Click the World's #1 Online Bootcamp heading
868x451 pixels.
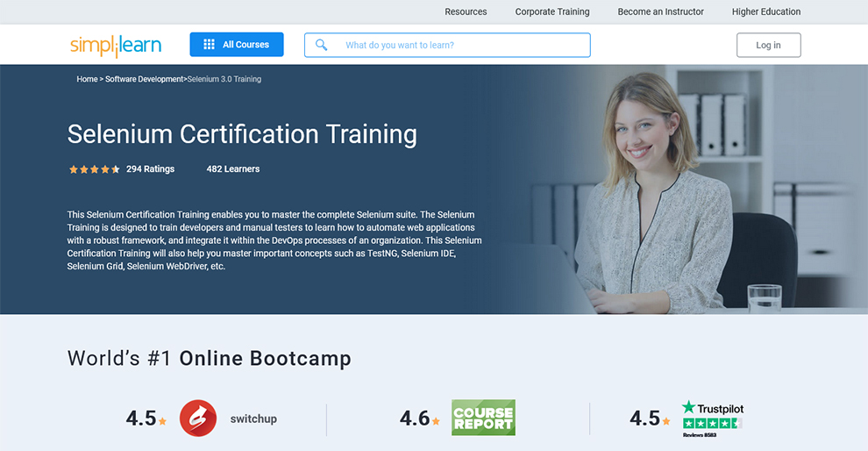[x=210, y=359]
